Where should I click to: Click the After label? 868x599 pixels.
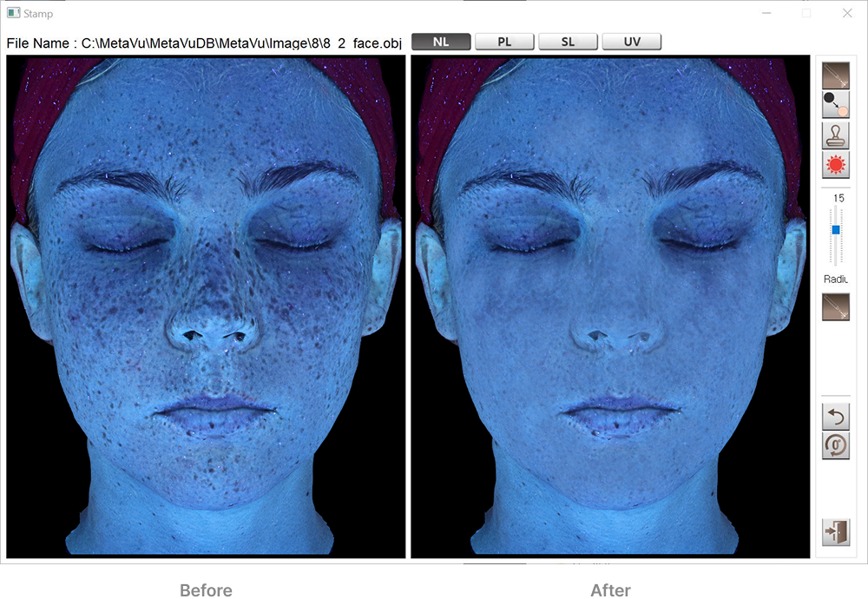click(610, 589)
